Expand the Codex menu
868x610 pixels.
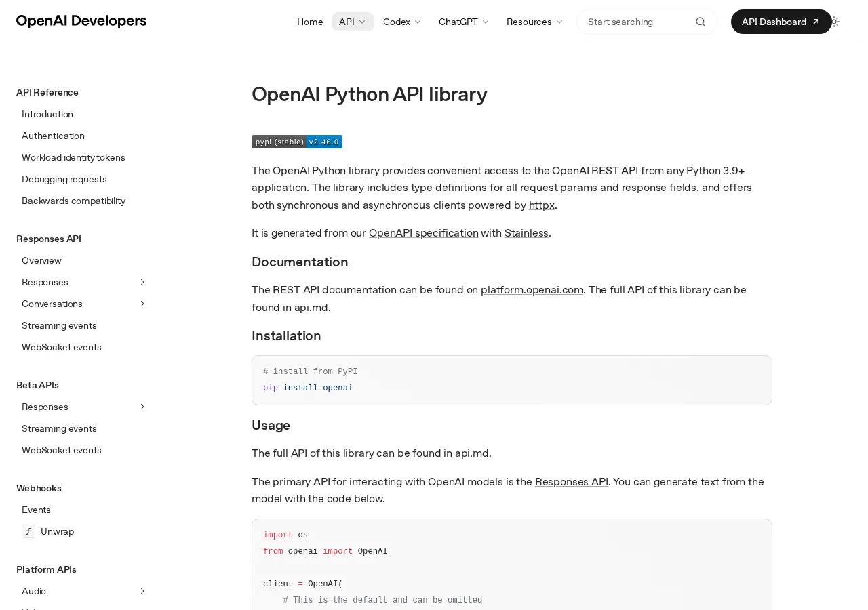click(402, 22)
